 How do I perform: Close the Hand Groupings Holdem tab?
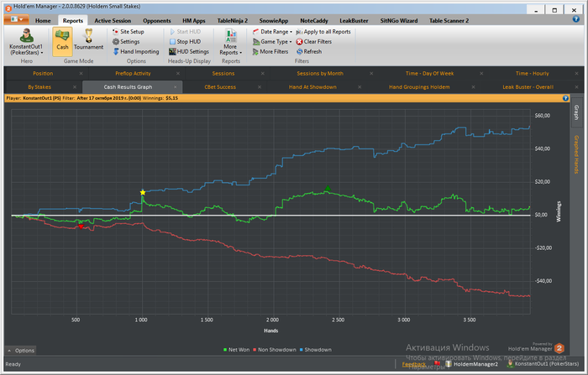473,87
